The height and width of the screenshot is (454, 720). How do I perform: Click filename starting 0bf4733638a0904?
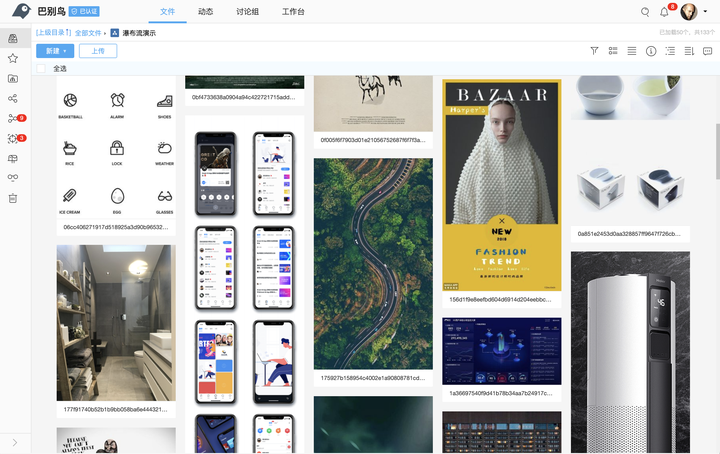pyautogui.click(x=244, y=97)
